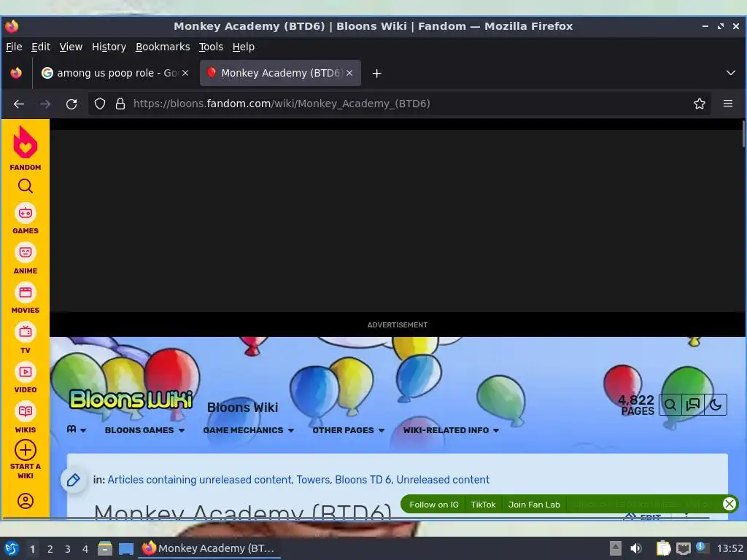This screenshot has height=560, width=747.
Task: Open the tracking protection shield icon
Action: (99, 104)
